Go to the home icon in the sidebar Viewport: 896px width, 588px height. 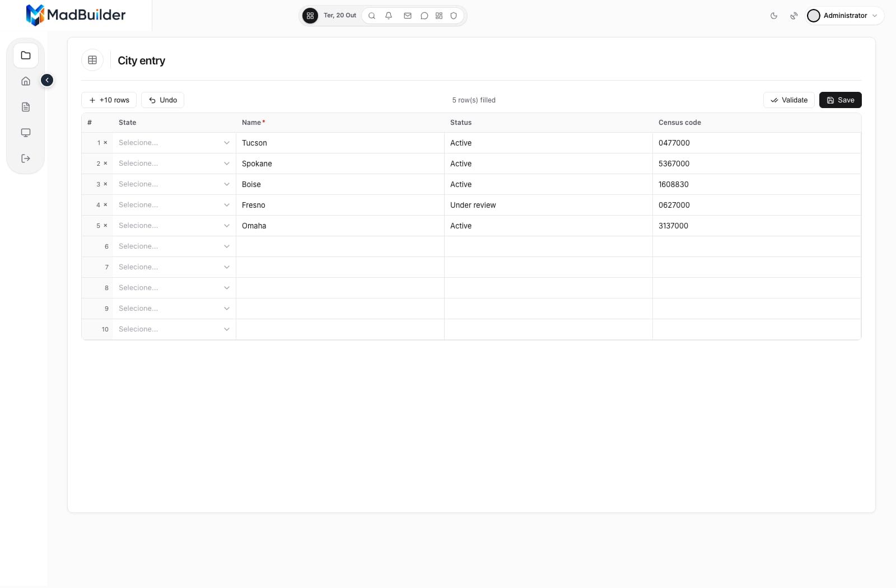pyautogui.click(x=26, y=81)
